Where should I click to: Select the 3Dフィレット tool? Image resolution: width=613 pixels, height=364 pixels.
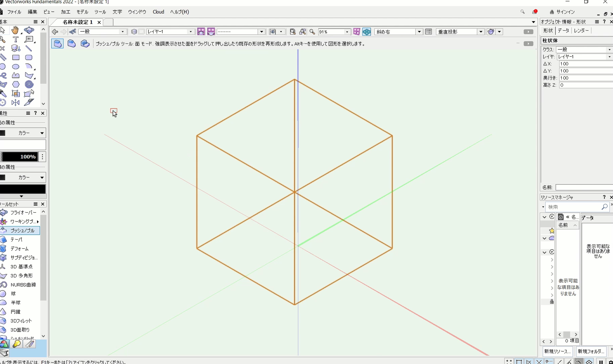coord(20,321)
